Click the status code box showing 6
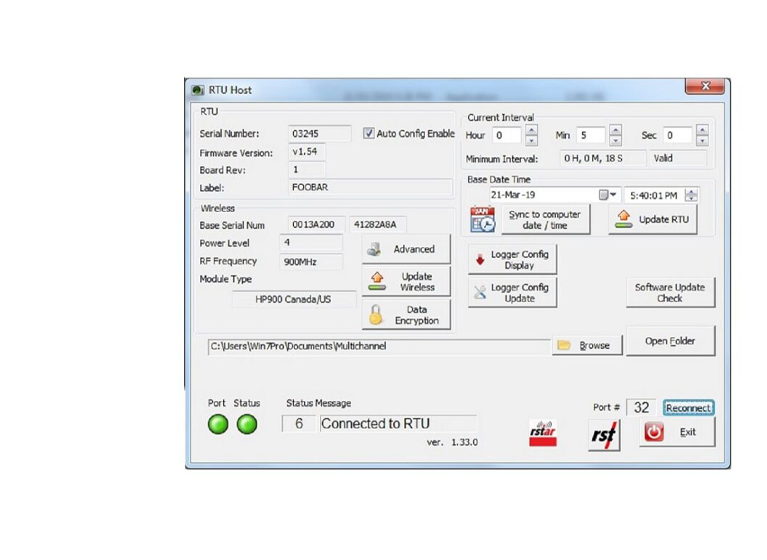Image resolution: width=767 pixels, height=560 pixels. click(x=299, y=424)
